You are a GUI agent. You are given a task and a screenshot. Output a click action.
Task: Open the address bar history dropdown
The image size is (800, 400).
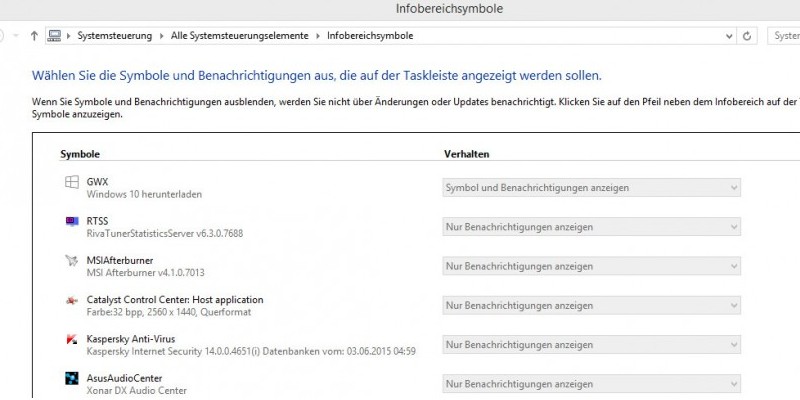coord(729,36)
